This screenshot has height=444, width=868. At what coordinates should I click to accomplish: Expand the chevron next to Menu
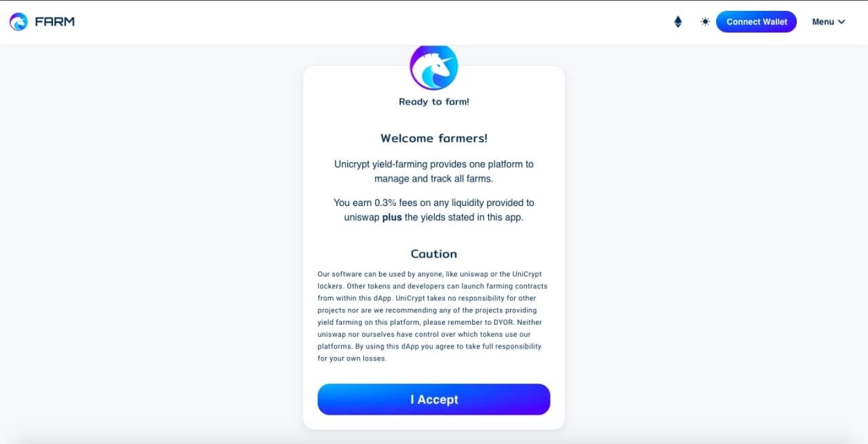(x=842, y=22)
